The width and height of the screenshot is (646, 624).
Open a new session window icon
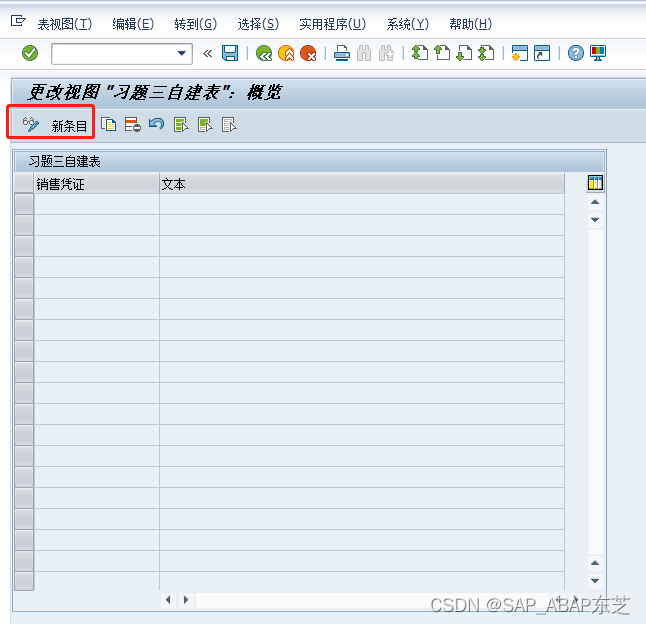[x=520, y=53]
